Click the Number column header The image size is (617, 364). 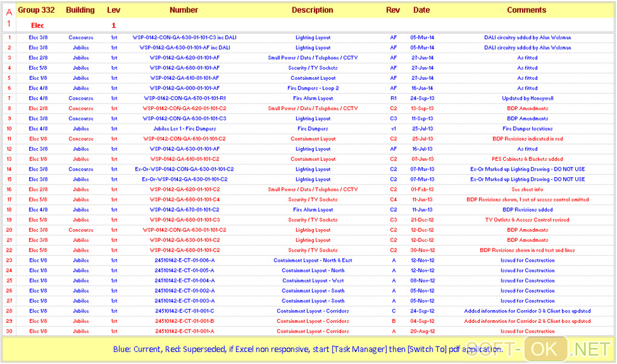[x=184, y=10]
